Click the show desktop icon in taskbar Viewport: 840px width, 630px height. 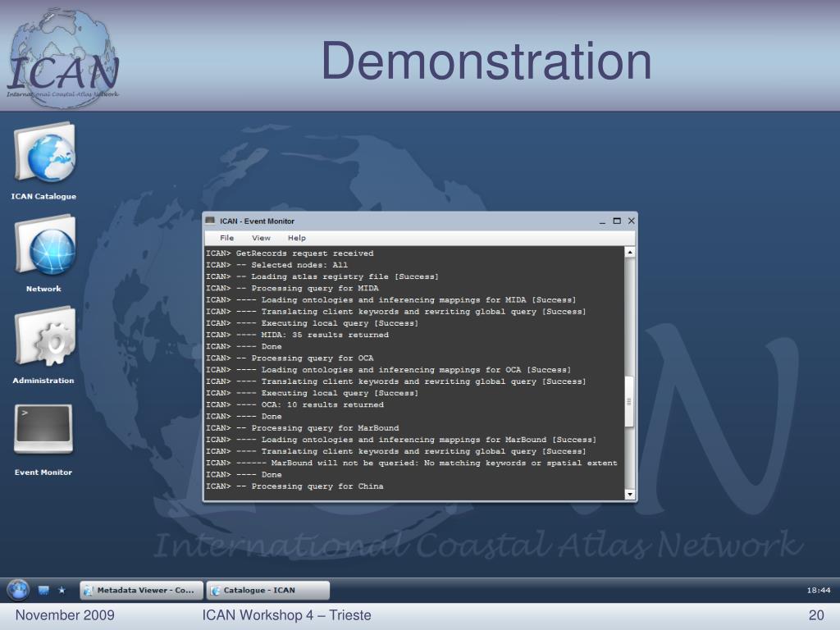coord(43,590)
